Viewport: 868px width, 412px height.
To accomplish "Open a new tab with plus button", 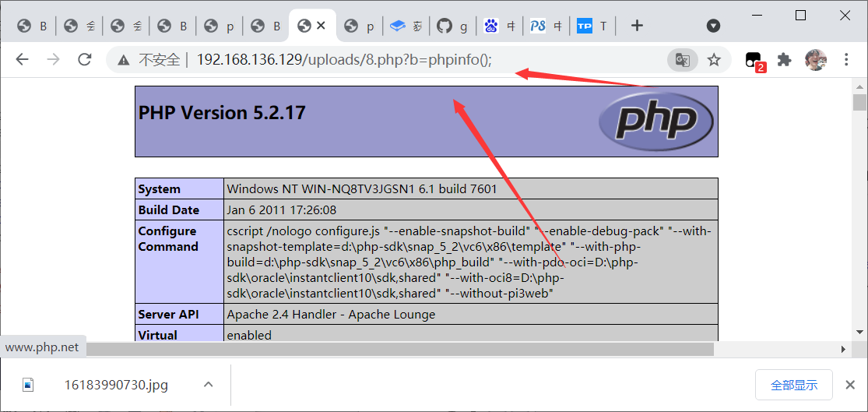I will click(637, 26).
